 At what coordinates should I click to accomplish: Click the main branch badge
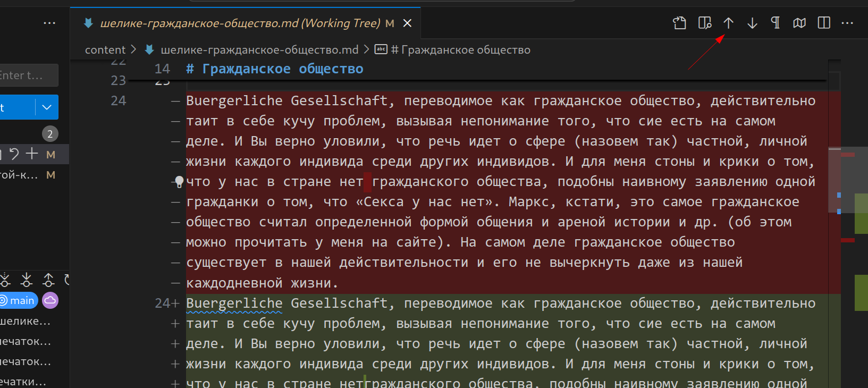[19, 300]
